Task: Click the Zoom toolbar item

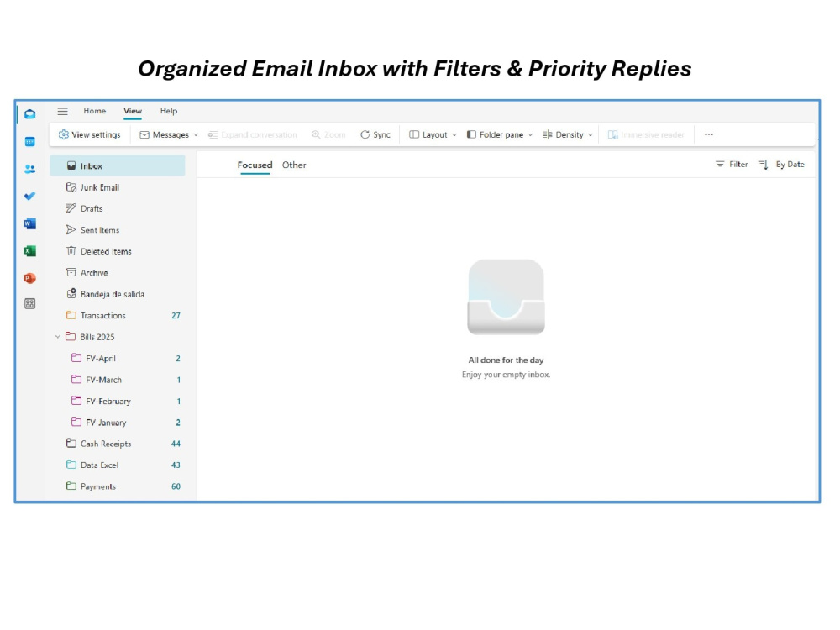Action: click(328, 134)
